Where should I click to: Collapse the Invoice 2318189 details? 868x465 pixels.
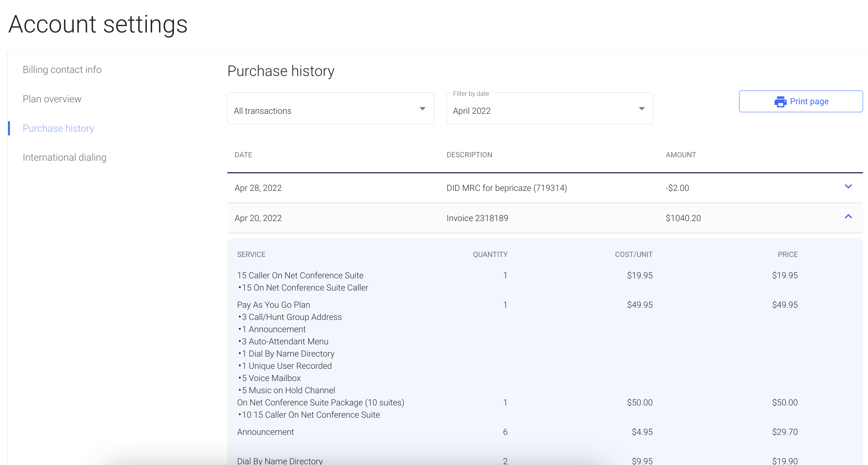(x=848, y=216)
